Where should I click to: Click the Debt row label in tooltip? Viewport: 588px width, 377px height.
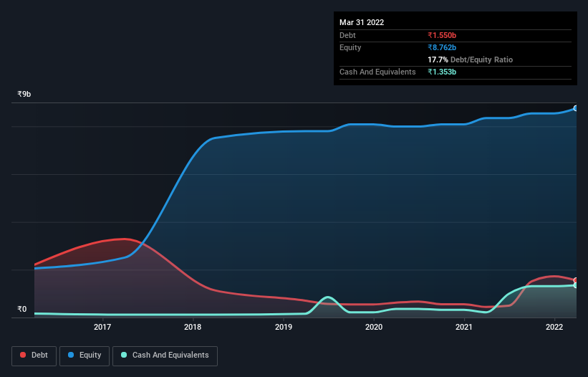coord(347,35)
